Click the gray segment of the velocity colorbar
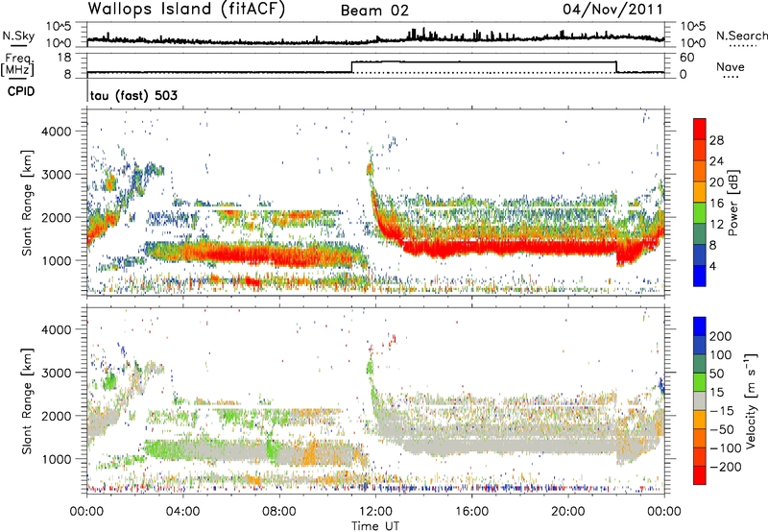768x532 pixels. point(700,401)
